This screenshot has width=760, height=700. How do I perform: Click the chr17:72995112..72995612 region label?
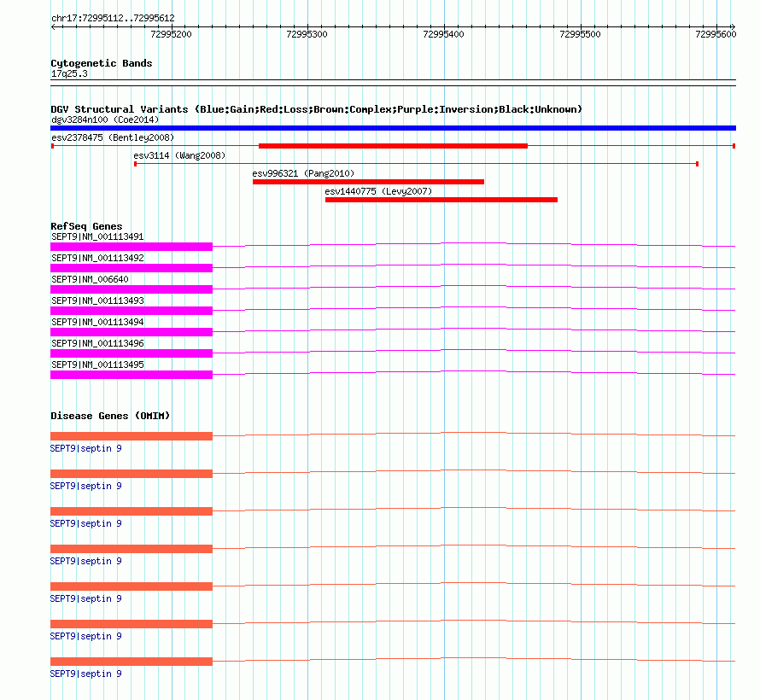[113, 18]
